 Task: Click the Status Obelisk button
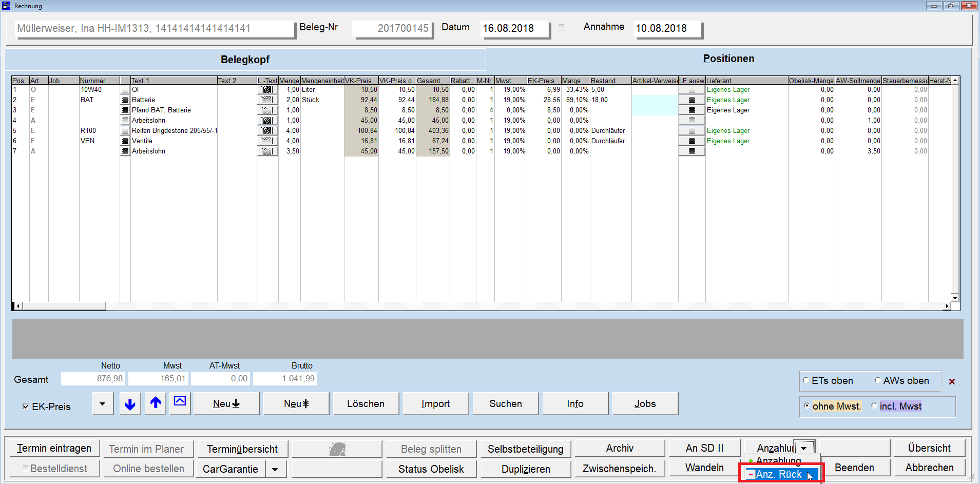click(x=431, y=469)
